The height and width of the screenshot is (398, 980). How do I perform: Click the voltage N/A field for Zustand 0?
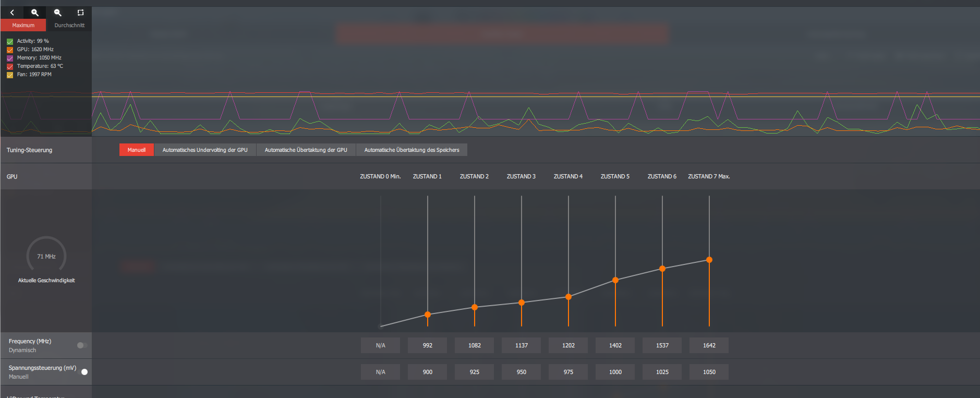[381, 372]
